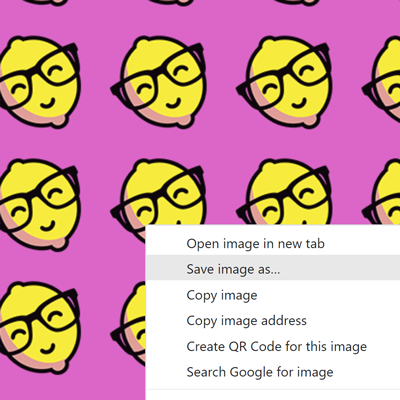Click smile of the bottom-left emoji face

click(x=48, y=349)
